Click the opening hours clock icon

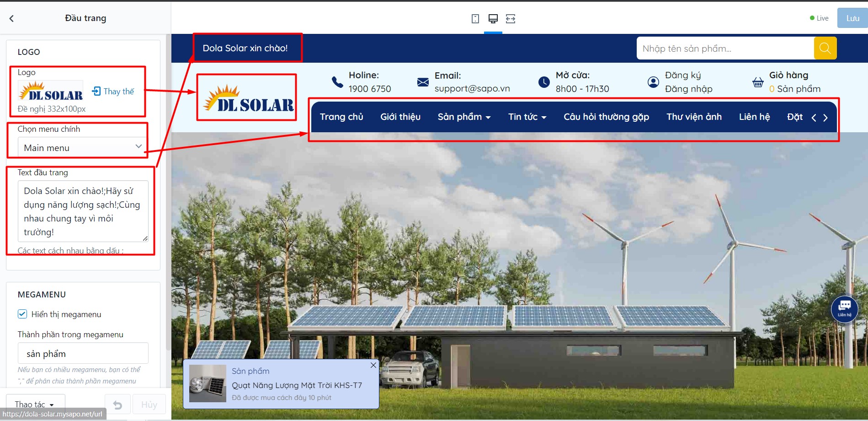click(544, 82)
